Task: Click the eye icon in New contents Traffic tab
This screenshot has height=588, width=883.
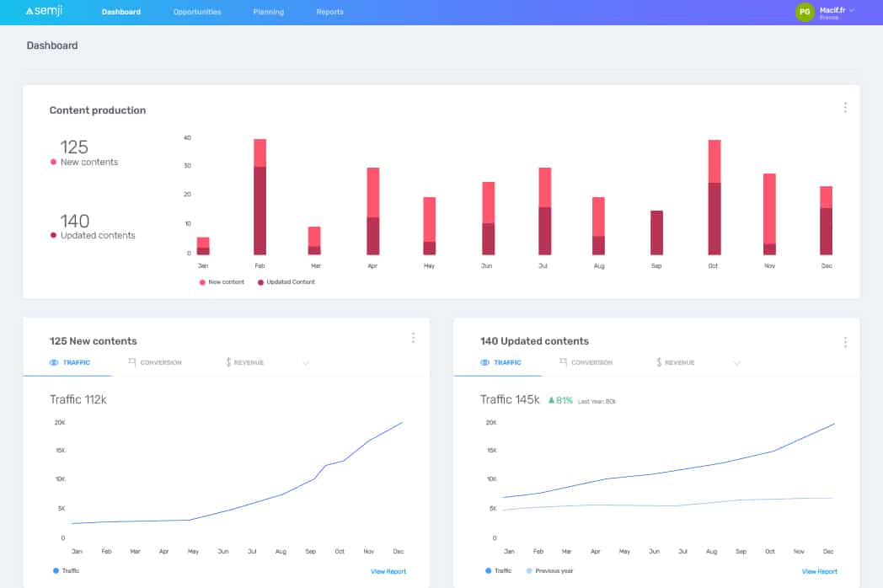Action: click(x=54, y=363)
